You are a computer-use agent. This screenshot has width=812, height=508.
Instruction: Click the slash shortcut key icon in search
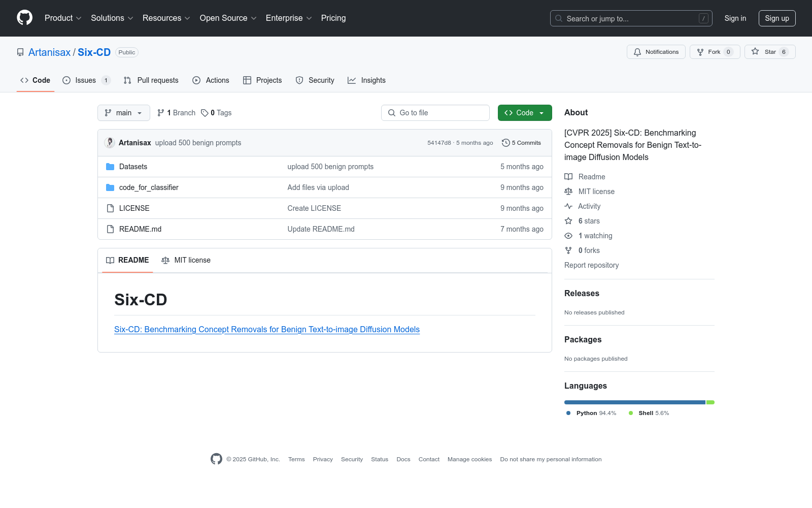(703, 18)
